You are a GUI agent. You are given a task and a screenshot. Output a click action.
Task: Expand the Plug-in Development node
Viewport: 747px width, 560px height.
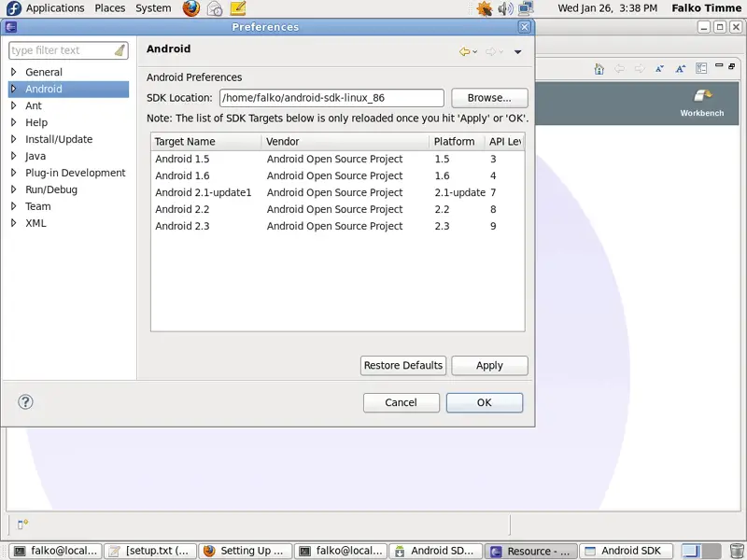[13, 173]
